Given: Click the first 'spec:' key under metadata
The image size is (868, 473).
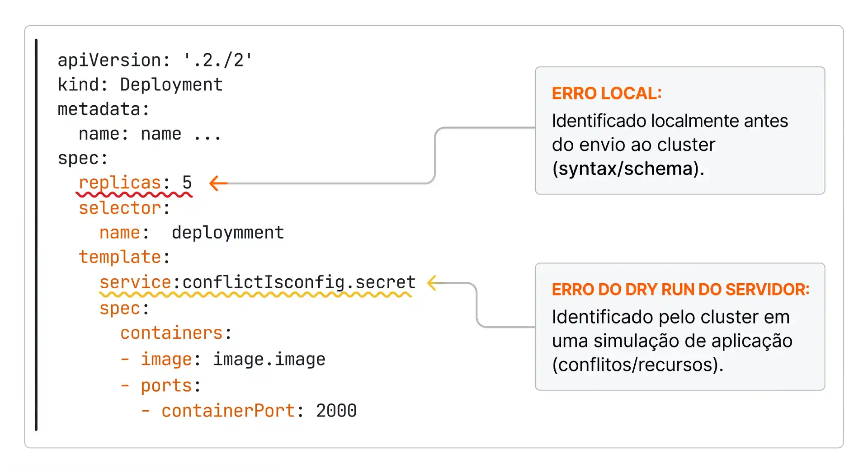Looking at the screenshot, I should (x=83, y=159).
